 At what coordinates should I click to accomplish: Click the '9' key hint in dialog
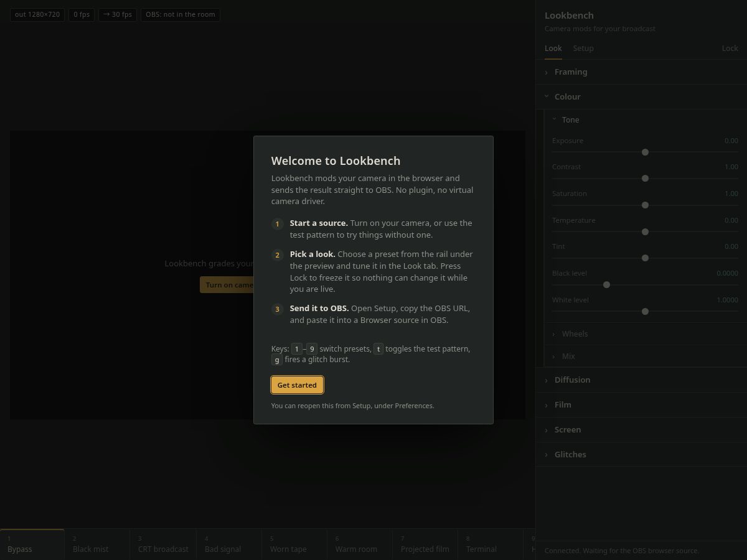point(312,349)
